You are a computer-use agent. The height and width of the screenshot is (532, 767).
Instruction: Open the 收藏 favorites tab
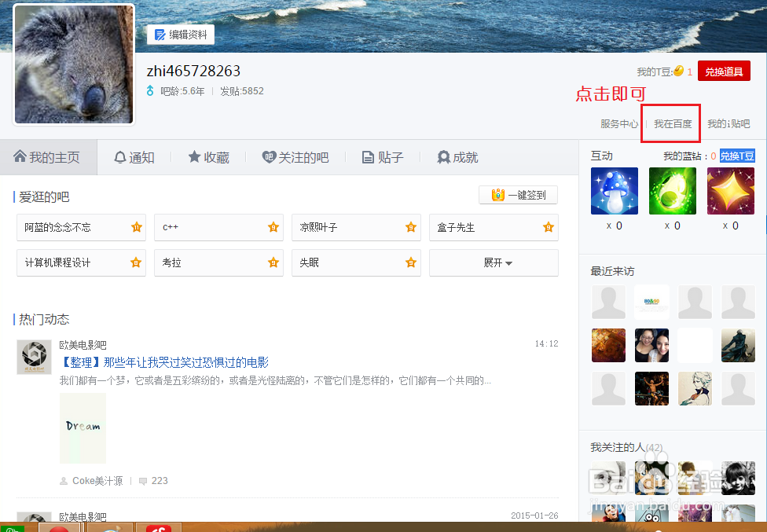[209, 157]
